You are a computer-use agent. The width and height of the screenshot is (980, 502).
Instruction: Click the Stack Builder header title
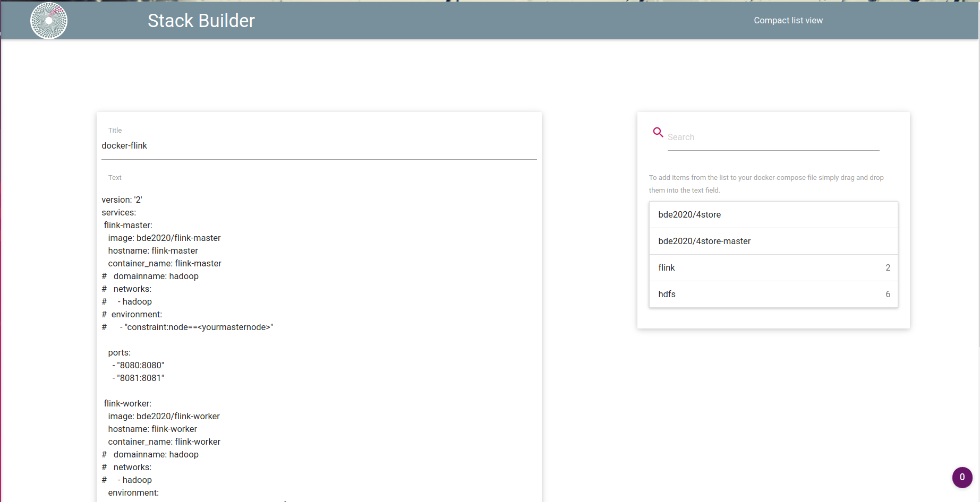pos(201,20)
